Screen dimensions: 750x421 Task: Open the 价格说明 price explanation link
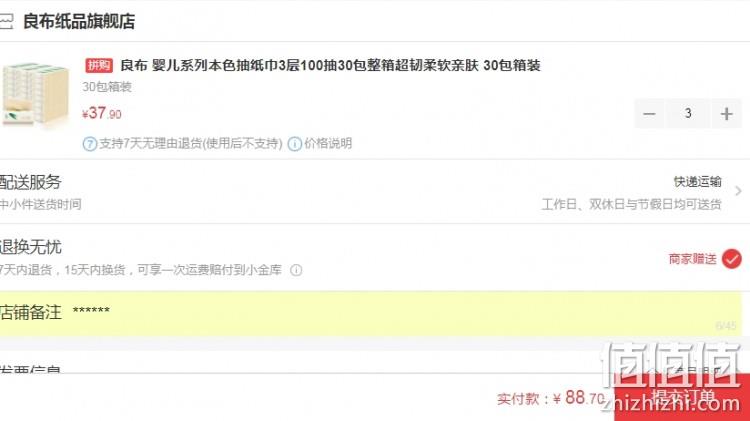tap(328, 143)
